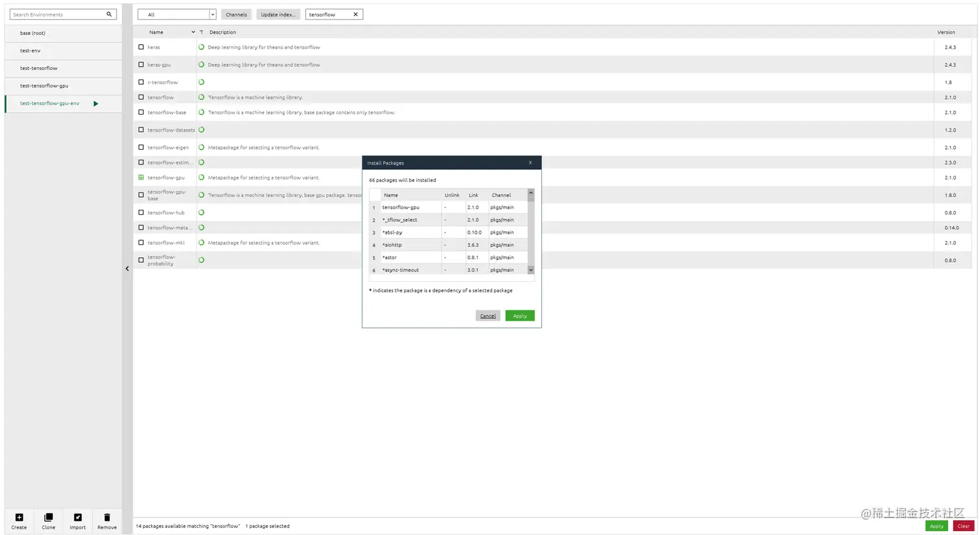Select the *aiohttp row in dialog
980x535 pixels.
[x=449, y=245]
